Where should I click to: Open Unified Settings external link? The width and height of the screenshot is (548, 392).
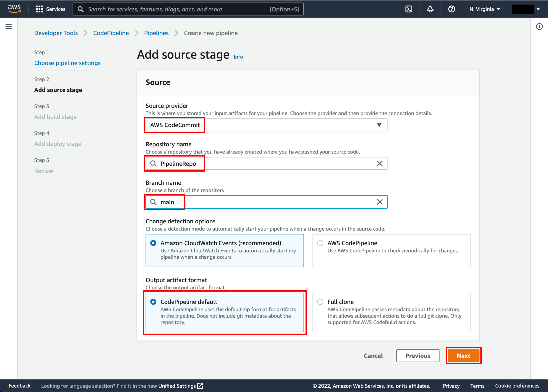pyautogui.click(x=181, y=386)
